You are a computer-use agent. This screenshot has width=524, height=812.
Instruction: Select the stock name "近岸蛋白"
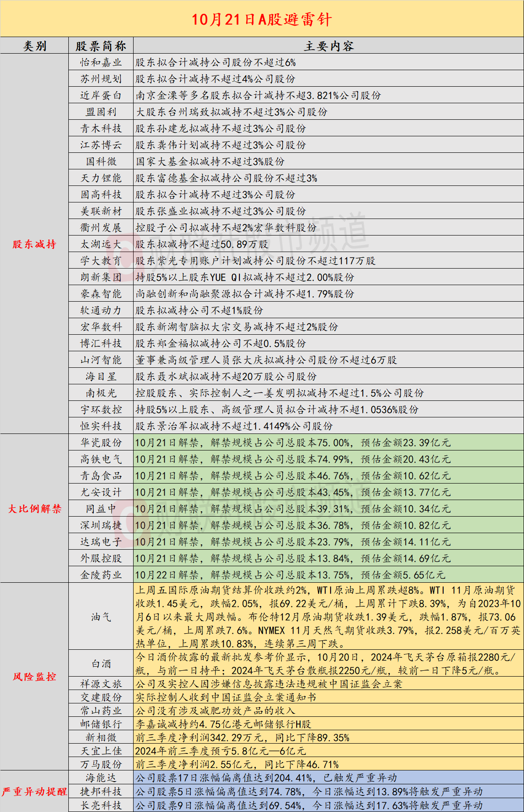(101, 96)
